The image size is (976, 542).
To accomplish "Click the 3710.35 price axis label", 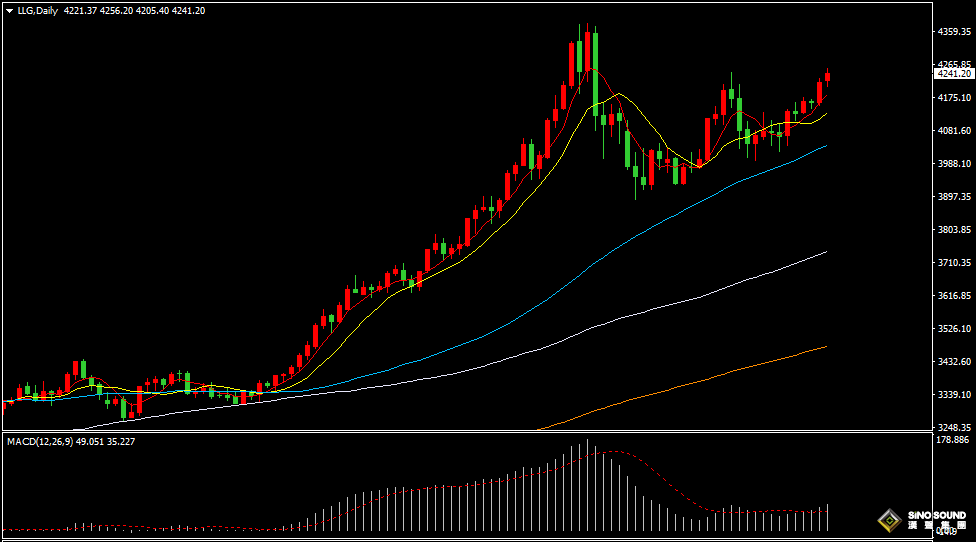I will click(953, 262).
